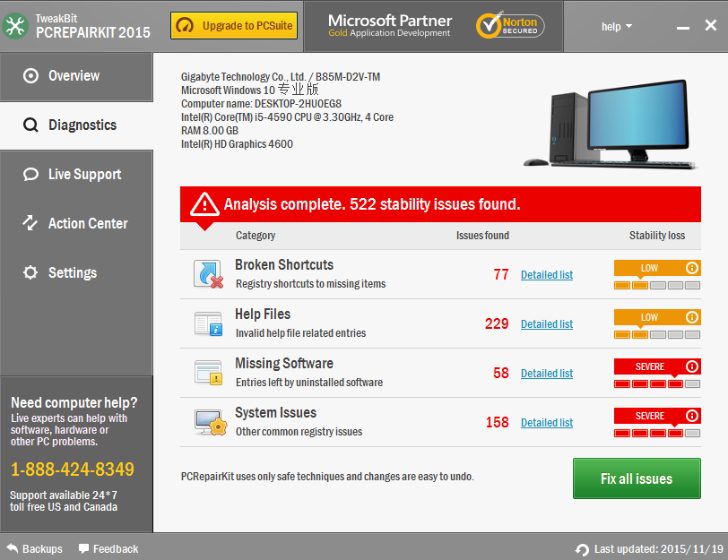Click the Missing Software icon
Viewport: 728px width, 560px height.
(208, 373)
